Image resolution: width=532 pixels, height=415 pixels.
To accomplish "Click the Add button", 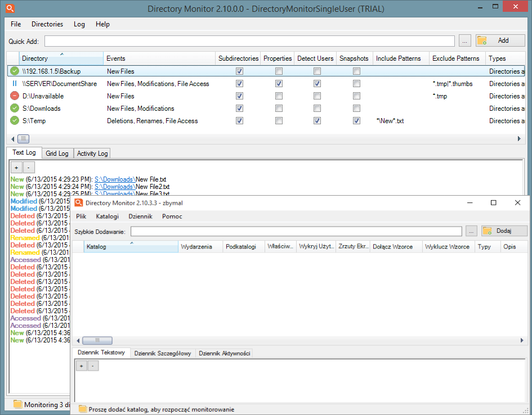I will [500, 40].
